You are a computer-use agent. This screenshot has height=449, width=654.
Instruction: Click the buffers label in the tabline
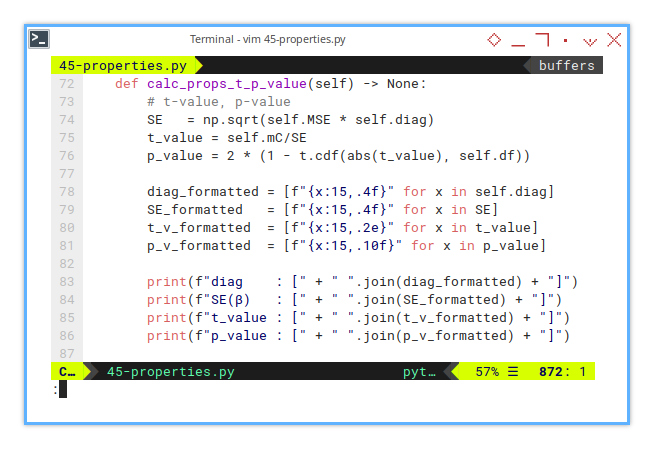point(566,65)
